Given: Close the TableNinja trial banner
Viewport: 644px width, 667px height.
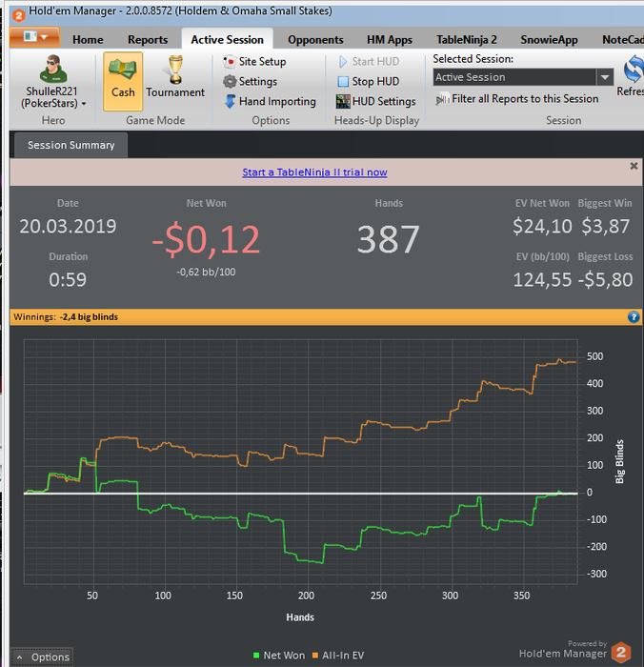Looking at the screenshot, I should pyautogui.click(x=634, y=167).
